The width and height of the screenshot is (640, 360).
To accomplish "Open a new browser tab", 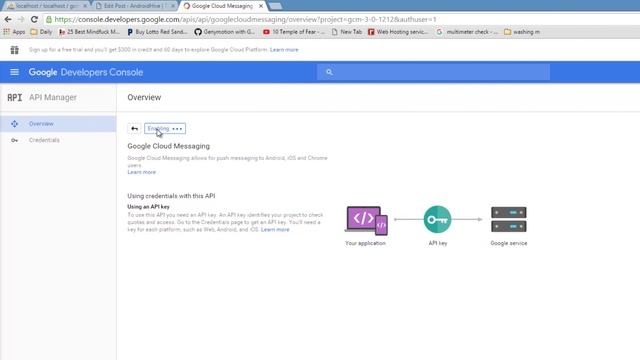I will pyautogui.click(x=276, y=6).
